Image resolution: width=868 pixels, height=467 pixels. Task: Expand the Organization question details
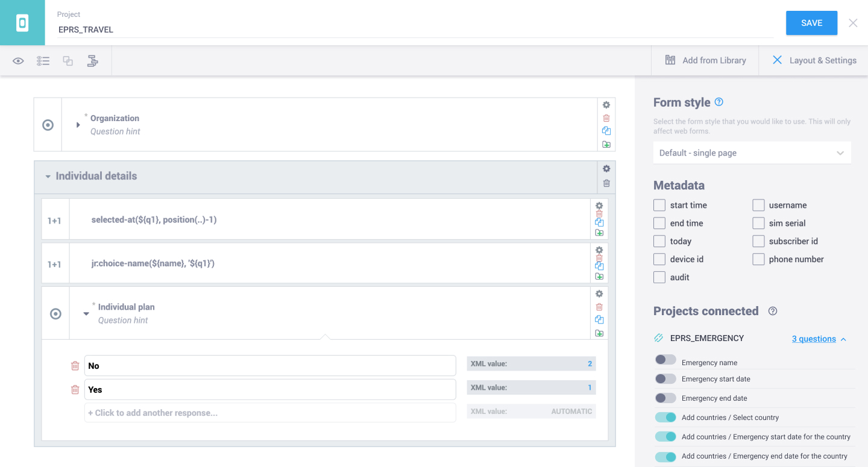pos(78,124)
